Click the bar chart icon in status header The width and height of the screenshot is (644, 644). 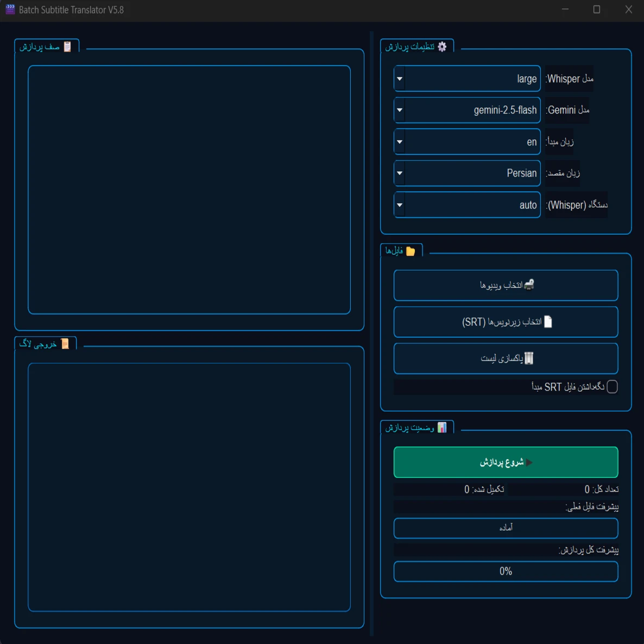[442, 428]
